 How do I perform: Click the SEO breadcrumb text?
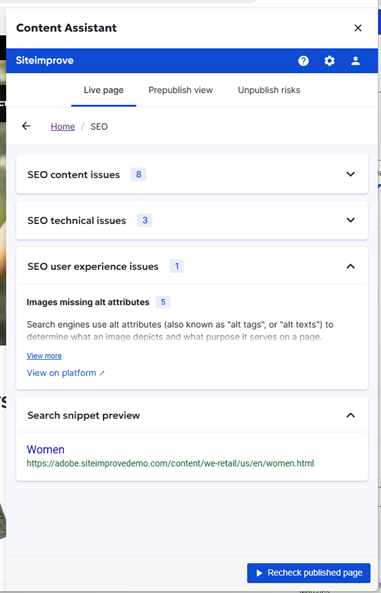coord(99,127)
